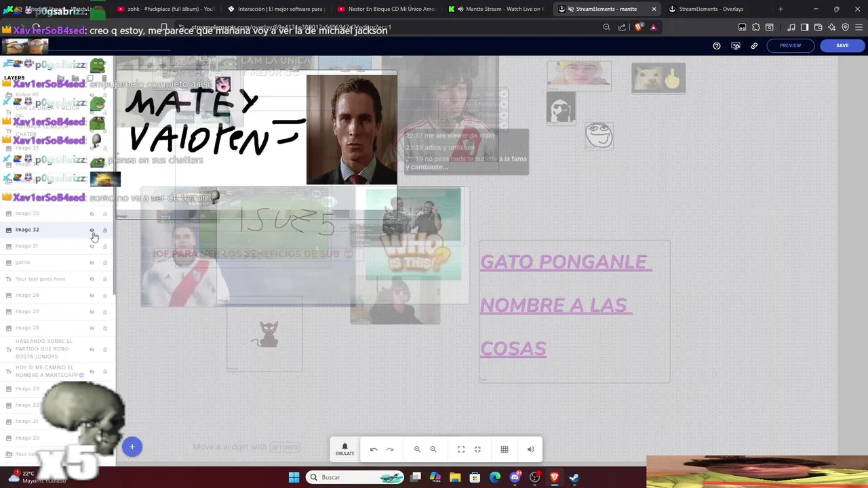Toggle visibility of Image 31 layer
Viewport: 868px width, 488px height.
[x=92, y=246]
